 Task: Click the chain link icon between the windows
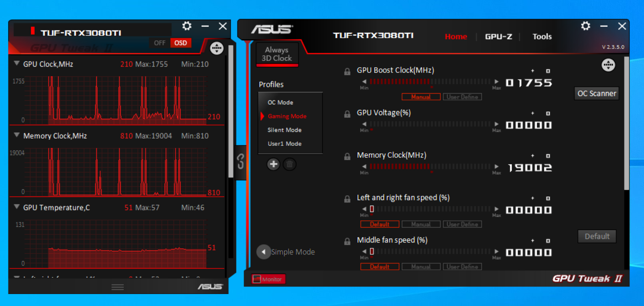[x=240, y=161]
